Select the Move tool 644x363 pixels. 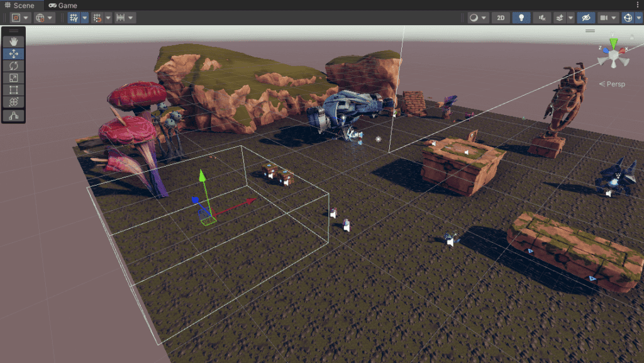pyautogui.click(x=13, y=53)
